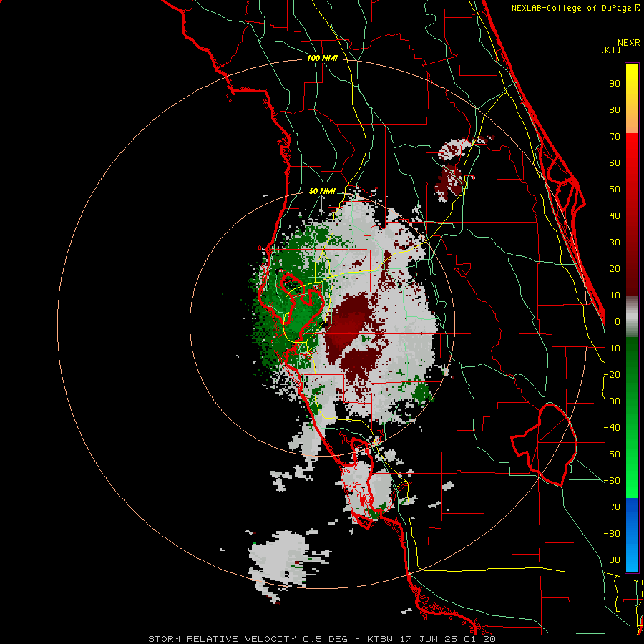Select the positive 20 knot scale label
644x644 pixels.
pos(615,269)
